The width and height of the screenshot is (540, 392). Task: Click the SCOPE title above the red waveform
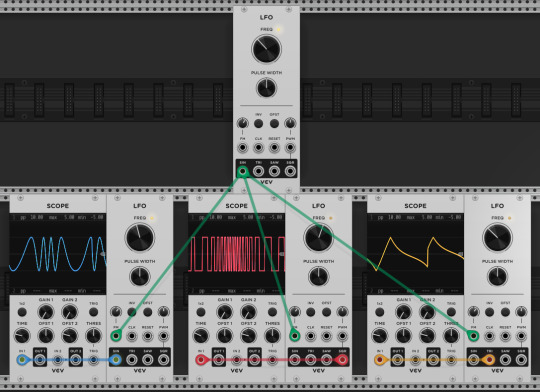tap(237, 206)
